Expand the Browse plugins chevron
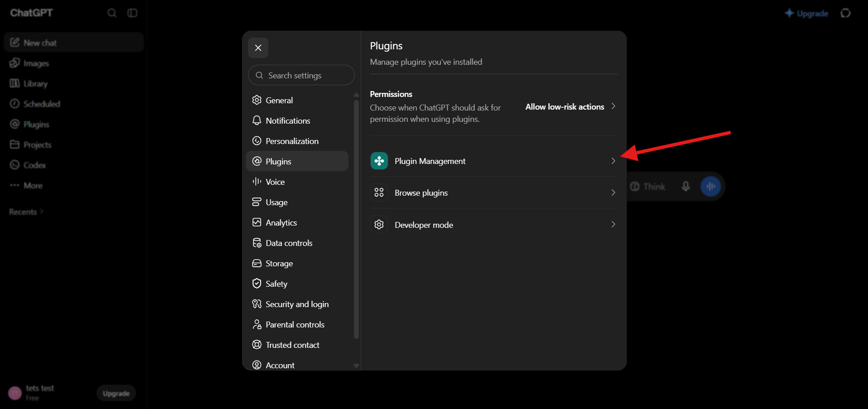The image size is (868, 409). pos(613,192)
